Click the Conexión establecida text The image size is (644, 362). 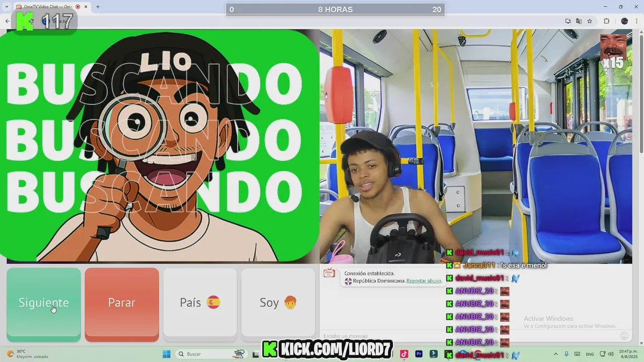pos(369,274)
